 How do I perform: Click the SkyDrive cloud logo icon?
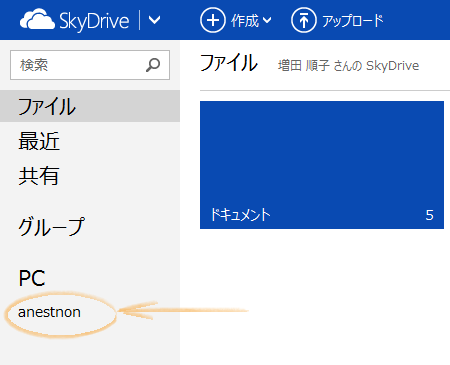click(x=37, y=19)
